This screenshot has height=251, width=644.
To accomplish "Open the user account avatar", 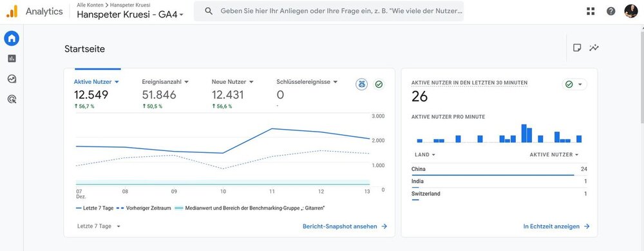I will tap(631, 11).
